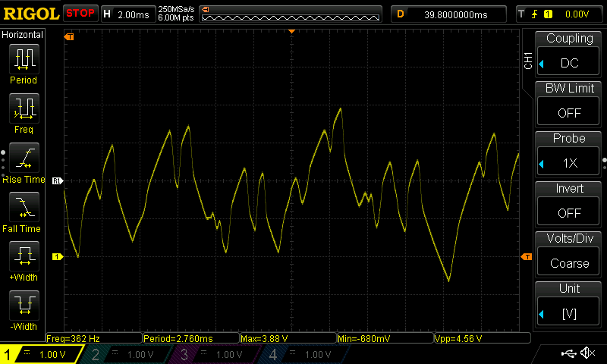
Task: Click the R1 reference marker
Action: click(x=58, y=180)
